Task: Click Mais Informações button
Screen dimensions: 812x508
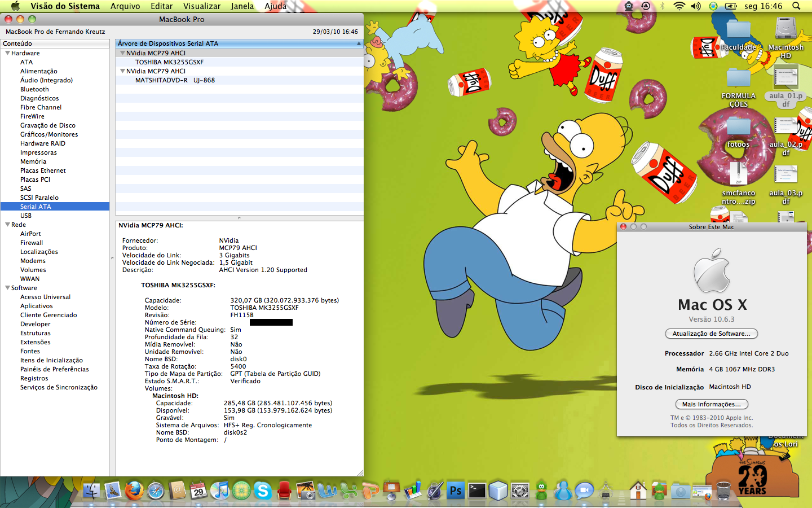Action: coord(712,404)
